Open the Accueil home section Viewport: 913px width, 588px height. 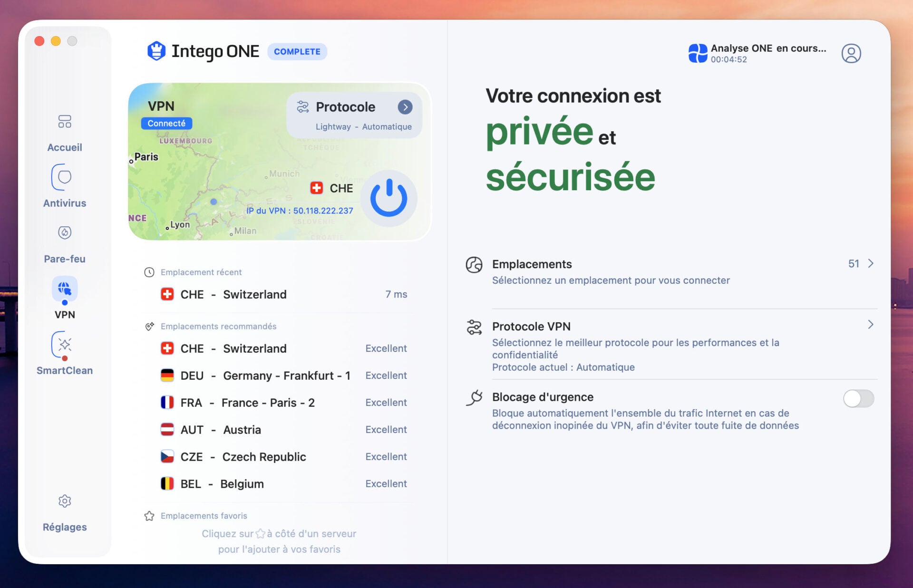point(65,122)
